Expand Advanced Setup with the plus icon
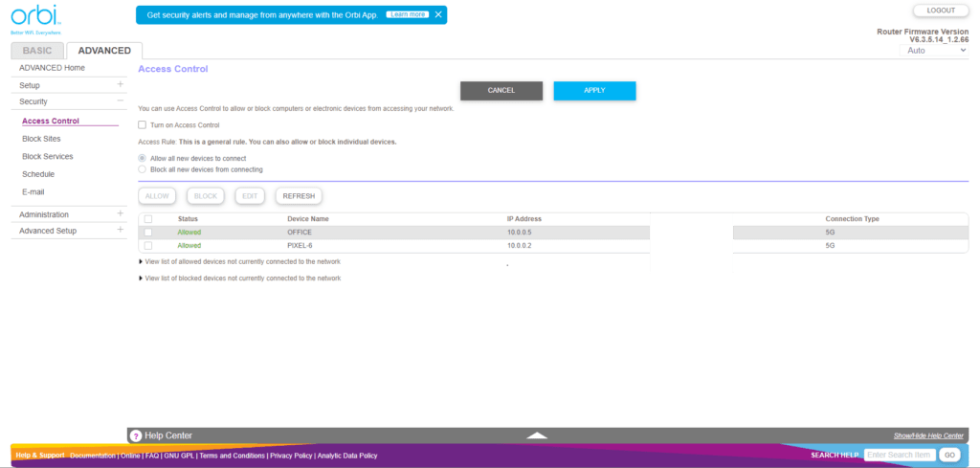The height and width of the screenshot is (468, 980). tap(120, 230)
